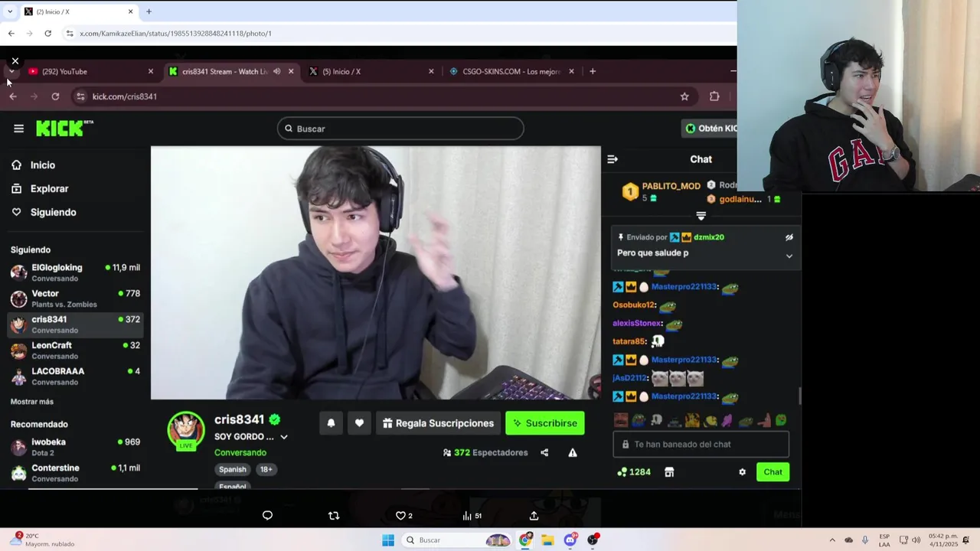Open ElGlogloking followed channel

coord(75,272)
